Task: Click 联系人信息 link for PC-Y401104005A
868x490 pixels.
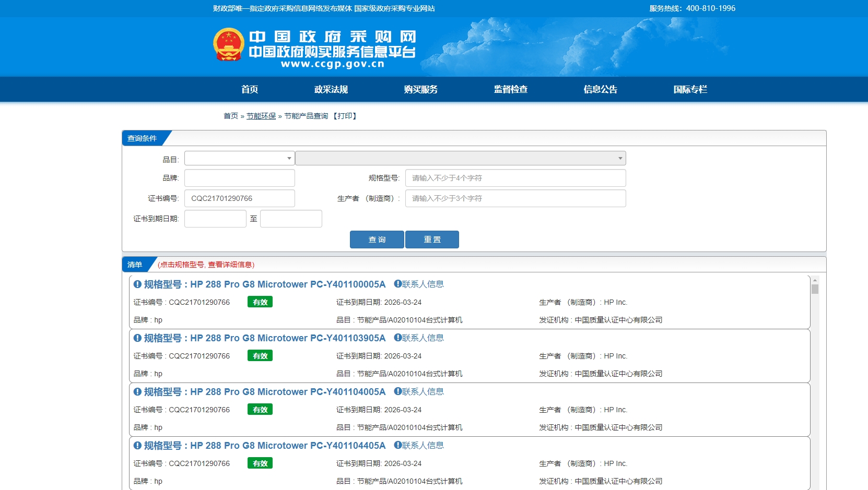Action: [x=423, y=391]
